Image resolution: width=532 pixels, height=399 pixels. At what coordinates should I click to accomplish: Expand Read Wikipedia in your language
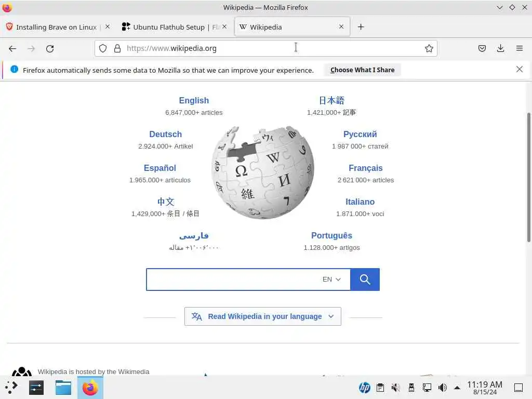point(262,316)
